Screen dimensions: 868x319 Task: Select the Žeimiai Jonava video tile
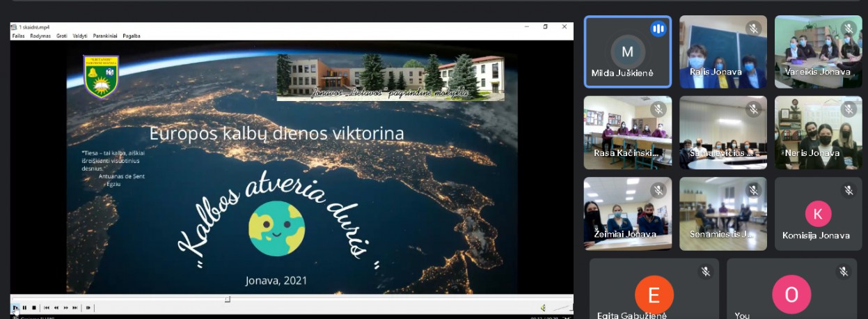tap(628, 213)
